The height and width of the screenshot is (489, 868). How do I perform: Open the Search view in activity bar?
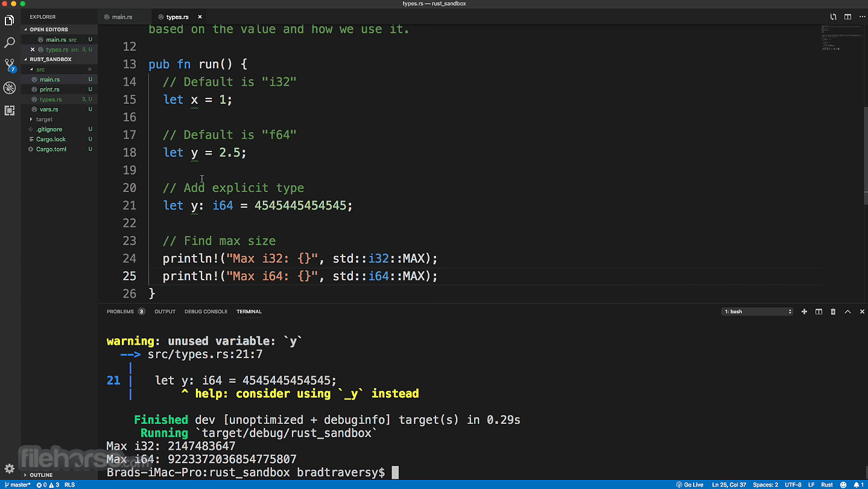[10, 43]
